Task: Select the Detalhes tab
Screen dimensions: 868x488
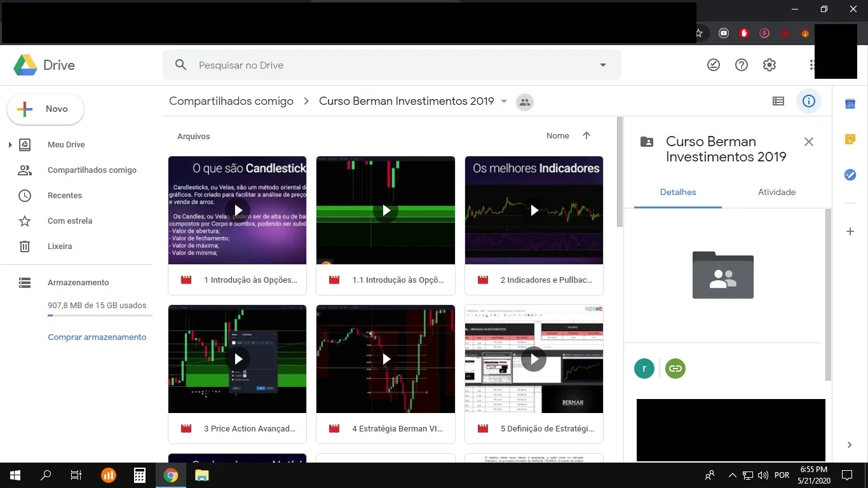Action: click(x=678, y=192)
